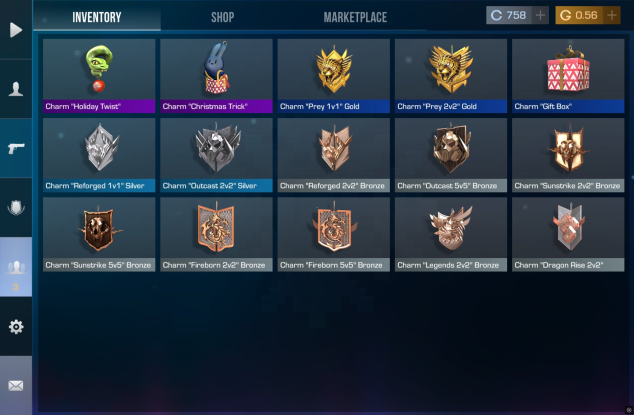Select the pistol weapons icon
This screenshot has width=634, height=415.
16,148
